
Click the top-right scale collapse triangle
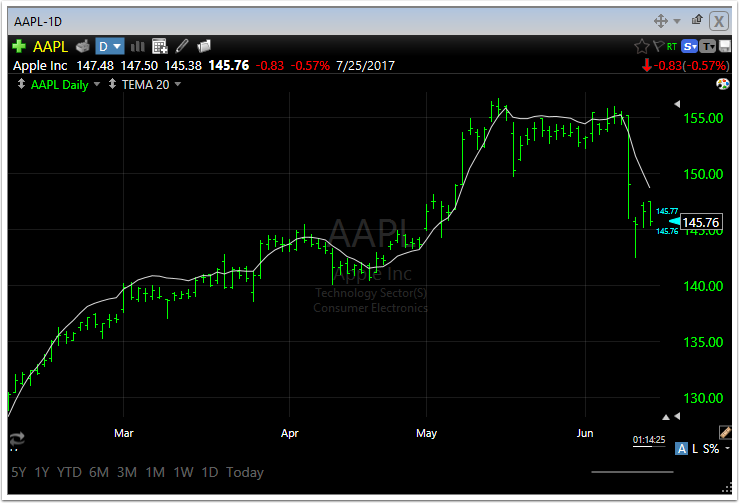pos(677,104)
